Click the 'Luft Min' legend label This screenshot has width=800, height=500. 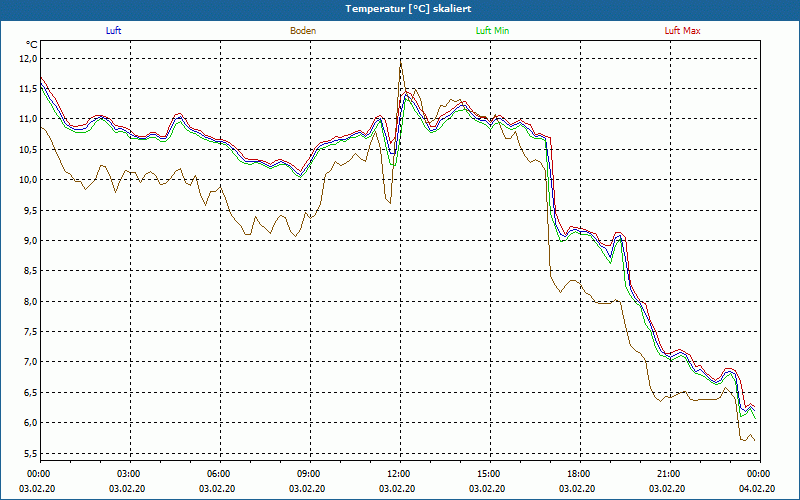click(x=492, y=31)
